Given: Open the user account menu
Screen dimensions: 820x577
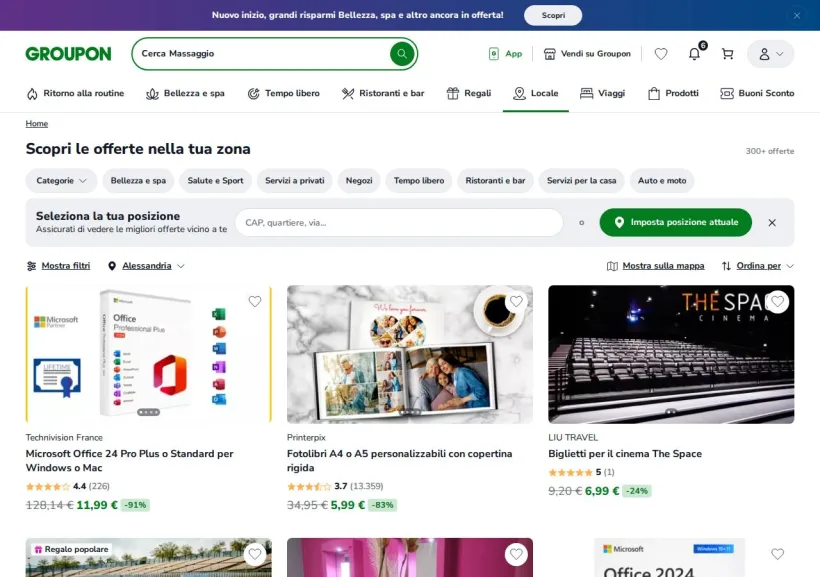Looking at the screenshot, I should pos(770,54).
